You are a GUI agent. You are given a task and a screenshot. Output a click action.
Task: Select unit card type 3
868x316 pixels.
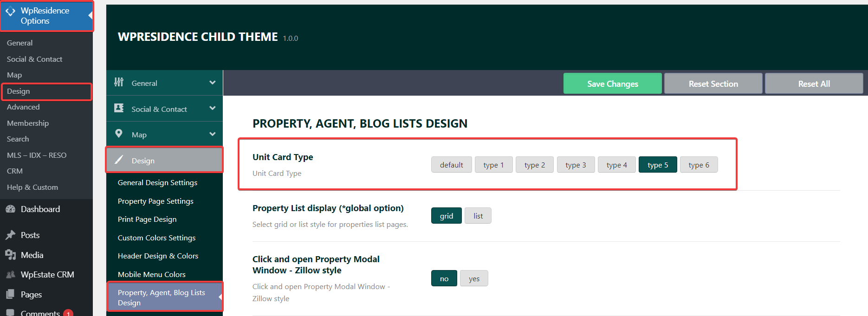pyautogui.click(x=576, y=165)
